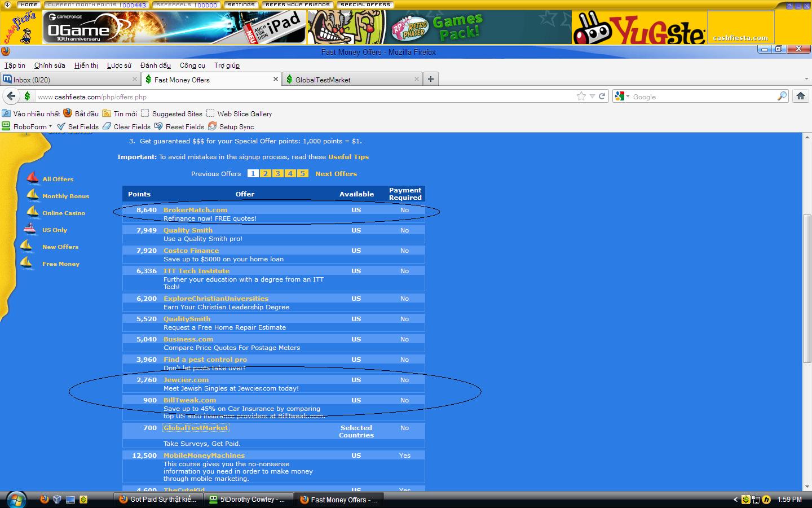Screen dimensions: 812x508
Task: Open the Hiển thị menu
Action: 86,65
